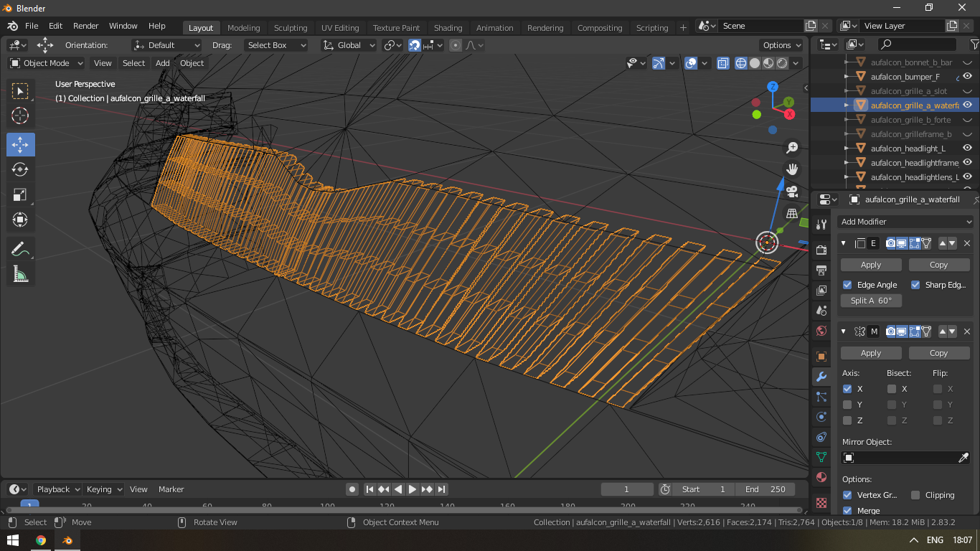This screenshot has width=980, height=551.
Task: Click the camera view icon in viewport
Action: (x=792, y=192)
